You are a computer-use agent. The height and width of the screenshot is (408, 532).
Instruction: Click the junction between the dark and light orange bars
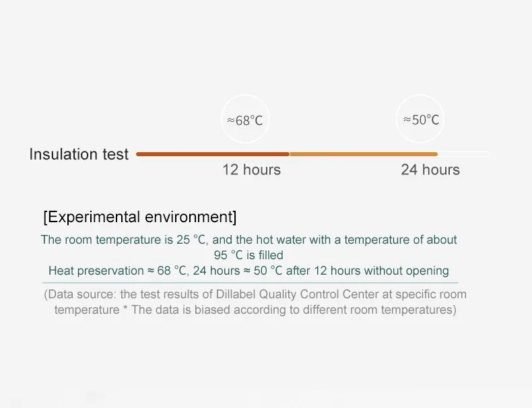click(290, 154)
